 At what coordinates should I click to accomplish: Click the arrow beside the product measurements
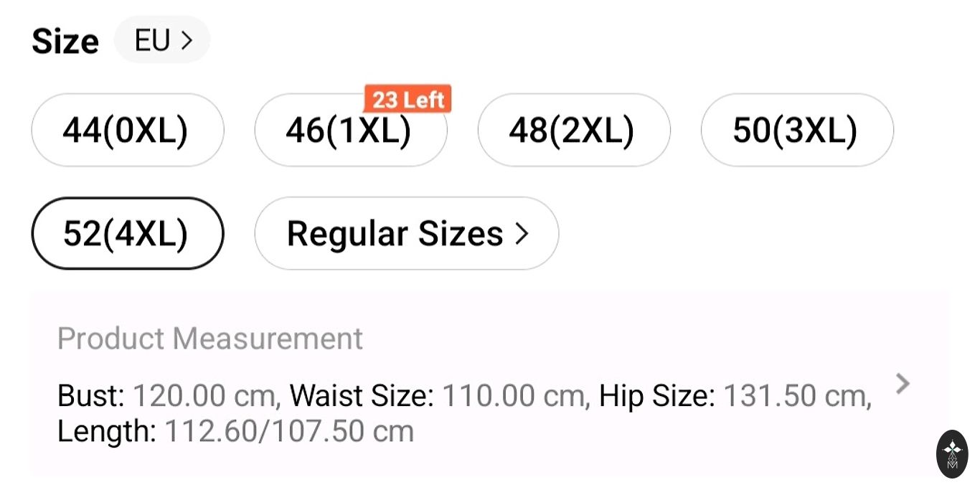point(903,385)
